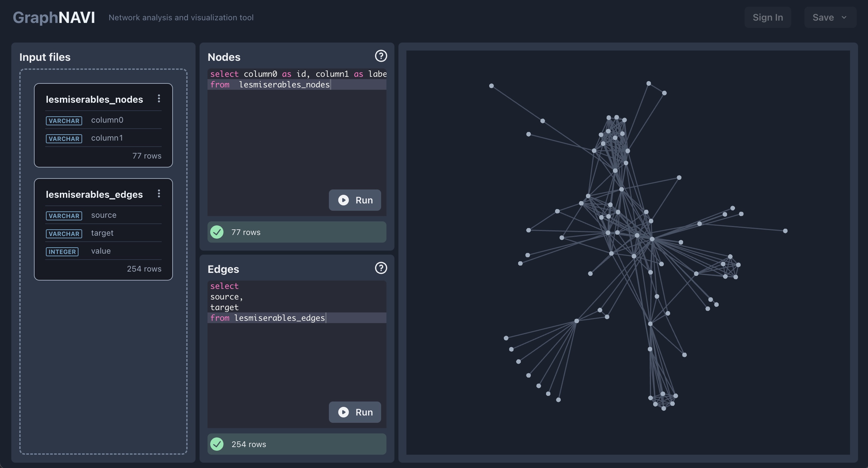Expand the Save dropdown menu
Screen dimensions: 868x468
[x=829, y=17]
